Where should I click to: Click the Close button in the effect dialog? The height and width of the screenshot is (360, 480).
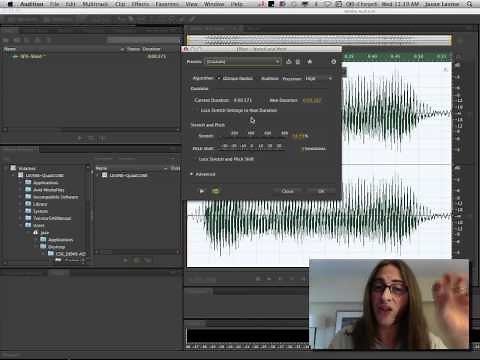(x=287, y=191)
